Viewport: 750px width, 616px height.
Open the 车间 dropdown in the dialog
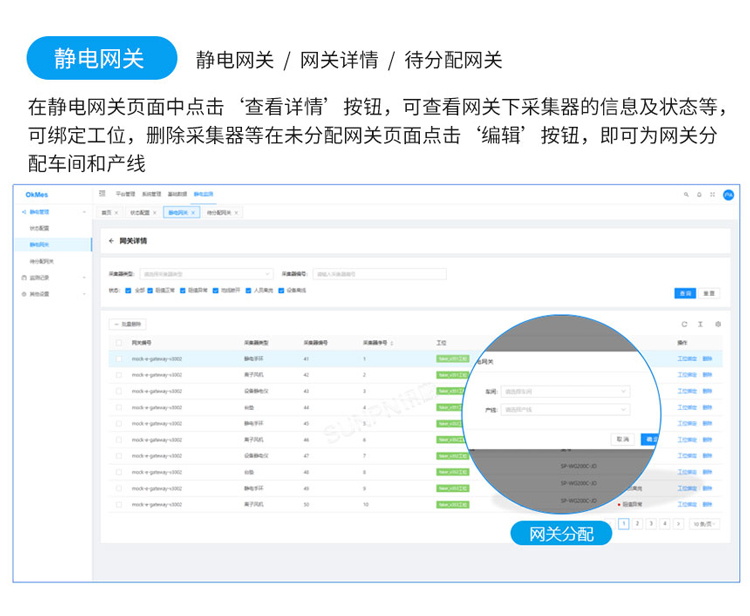tap(565, 392)
